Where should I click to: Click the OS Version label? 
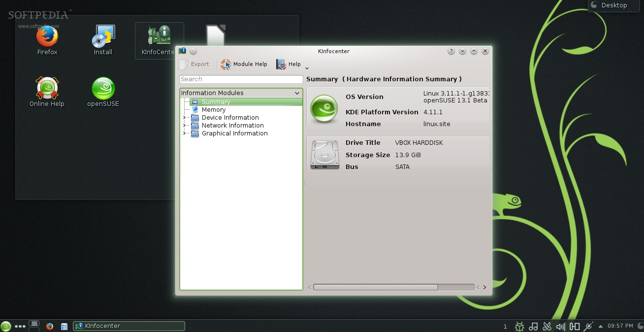click(x=364, y=97)
